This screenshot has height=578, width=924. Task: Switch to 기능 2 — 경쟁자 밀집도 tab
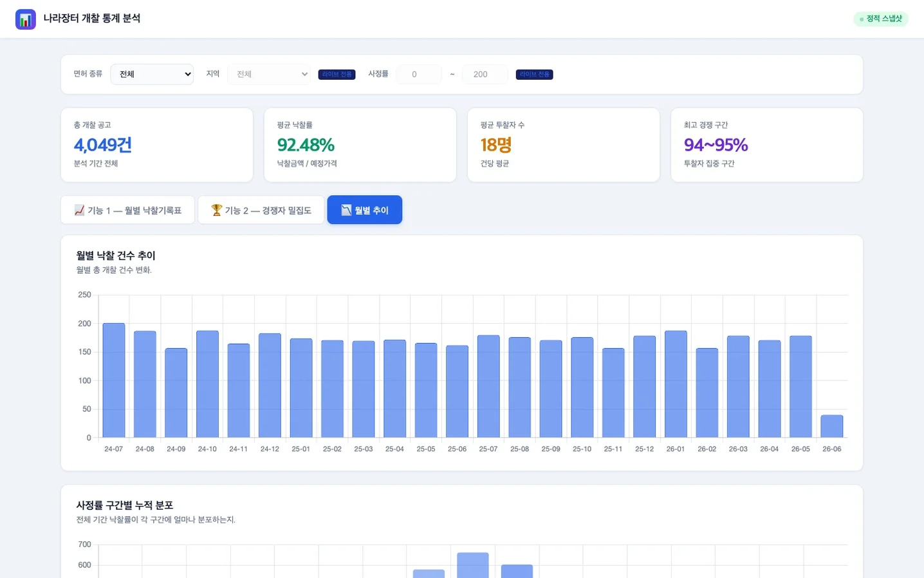tap(261, 210)
